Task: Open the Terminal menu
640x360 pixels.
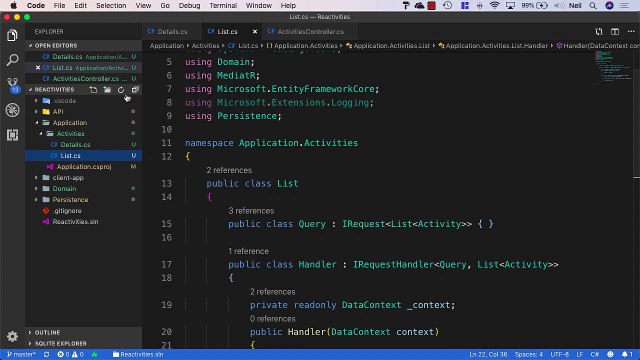Action: (223, 6)
